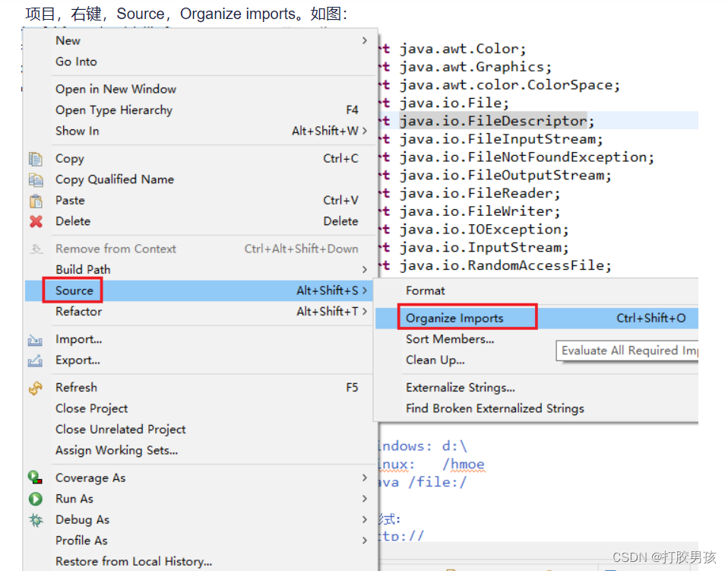728x571 pixels.
Task: Select Export... menu entry
Action: (x=200, y=360)
